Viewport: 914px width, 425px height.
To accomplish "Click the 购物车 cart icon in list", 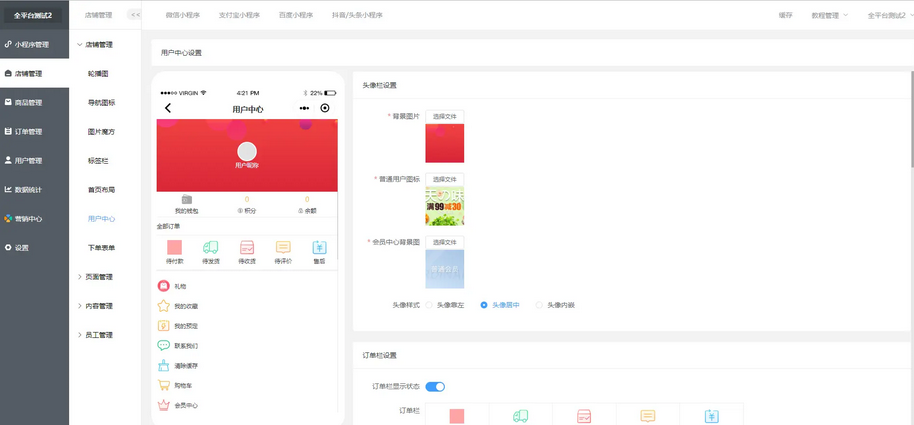I will point(163,385).
